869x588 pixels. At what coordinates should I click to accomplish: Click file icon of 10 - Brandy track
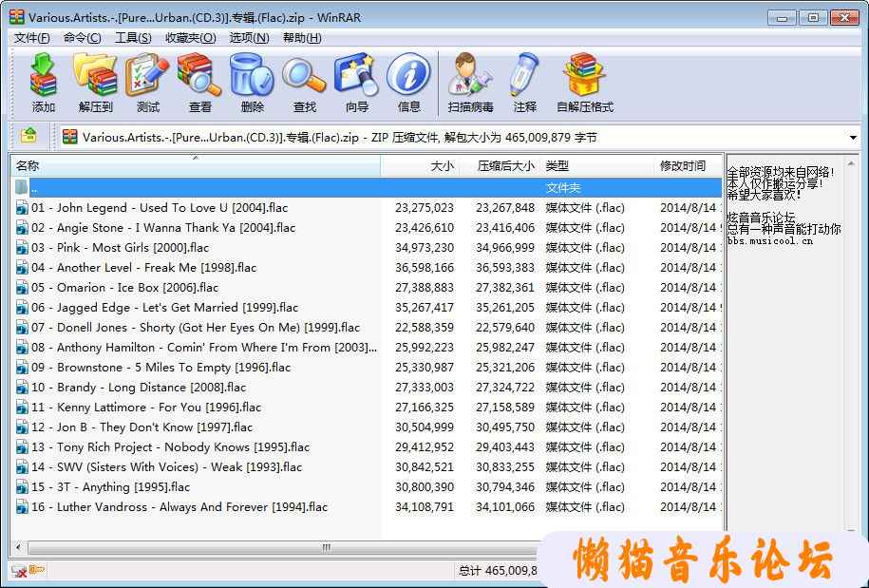pyautogui.click(x=22, y=388)
